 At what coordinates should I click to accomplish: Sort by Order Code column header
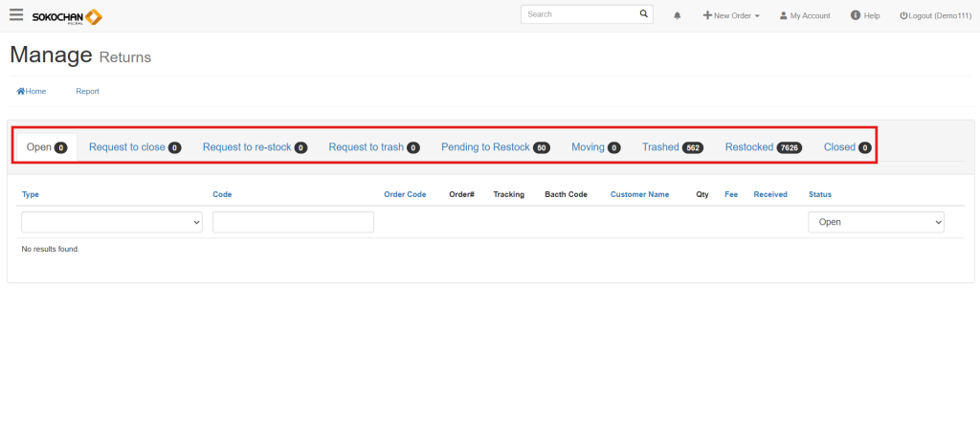coord(405,194)
